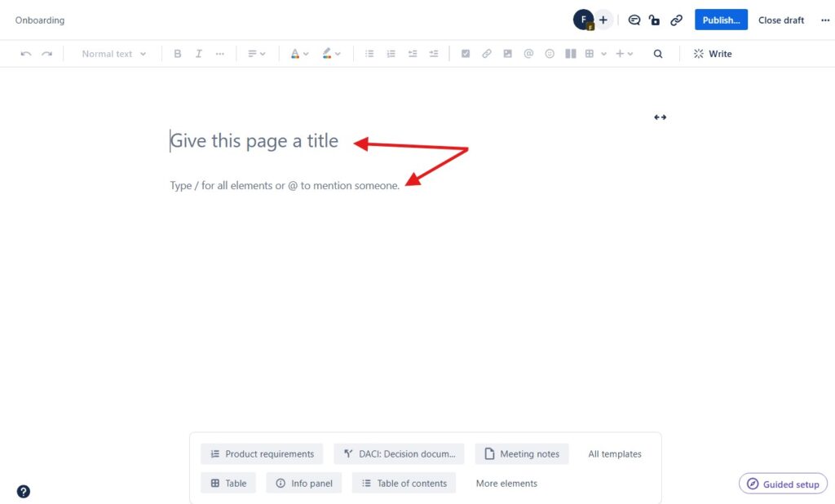Toggle a bulleted list
Image resolution: width=835 pixels, height=504 pixels.
click(369, 53)
